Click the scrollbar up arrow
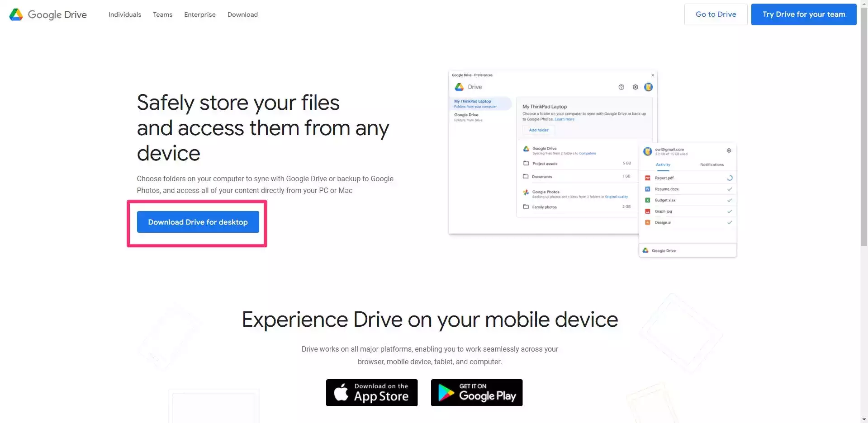 click(x=864, y=4)
